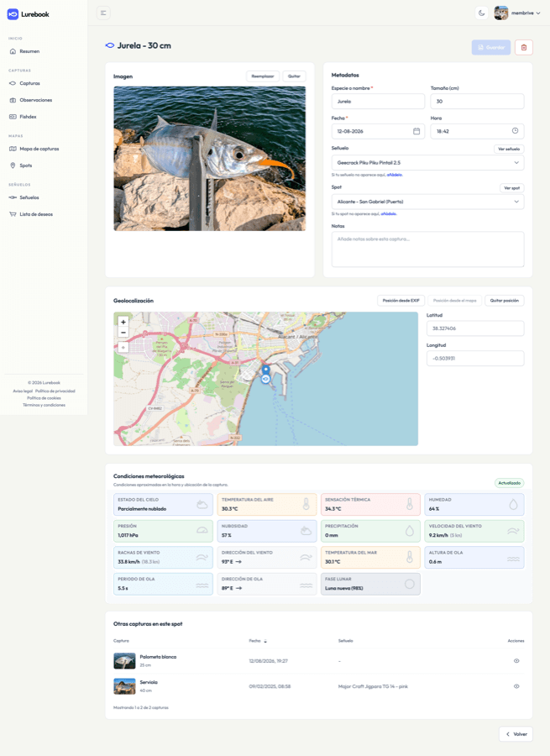The height and width of the screenshot is (756, 550).
Task: Open the clock picker in Hora
Action: coord(515,131)
